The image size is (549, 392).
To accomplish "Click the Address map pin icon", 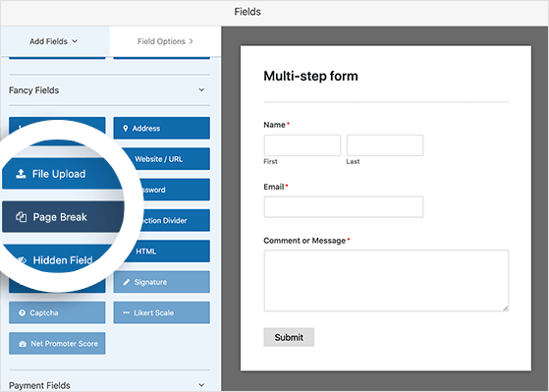I will [126, 129].
